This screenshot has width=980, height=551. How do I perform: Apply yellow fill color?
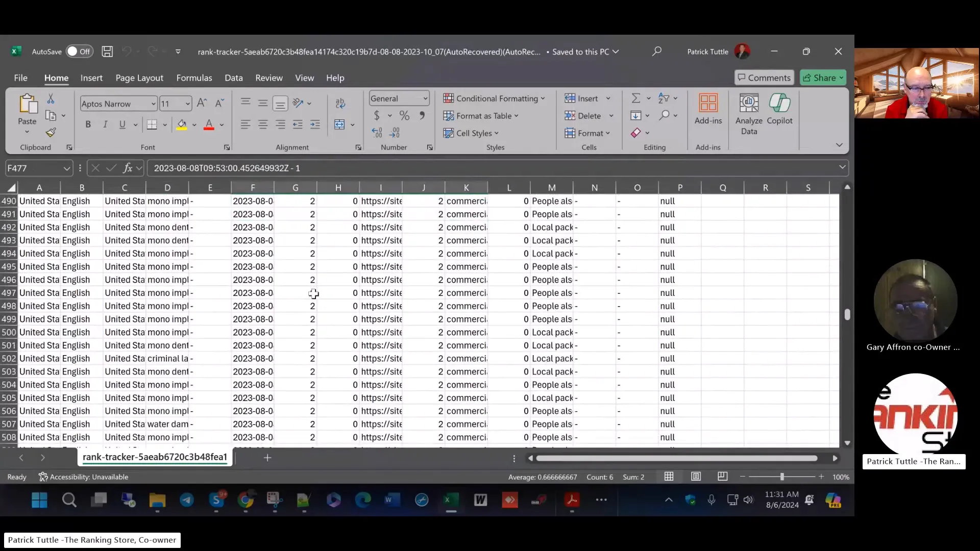point(182,124)
